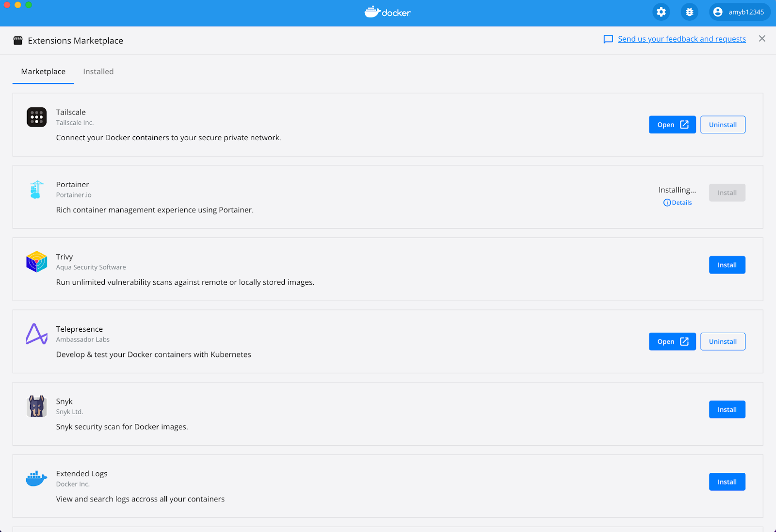Click the Extensions Marketplace storefront icon
This screenshot has width=776, height=532.
tap(18, 40)
